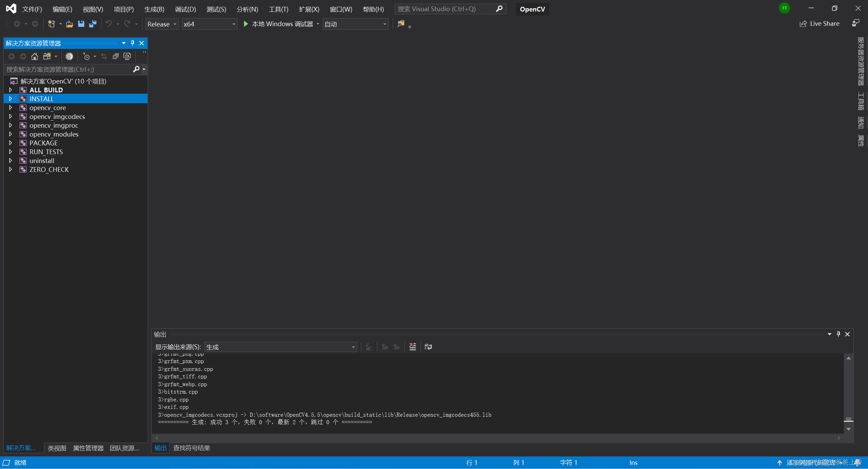868x469 pixels.
Task: Toggle Show All Files globe icon
Action: pos(69,56)
